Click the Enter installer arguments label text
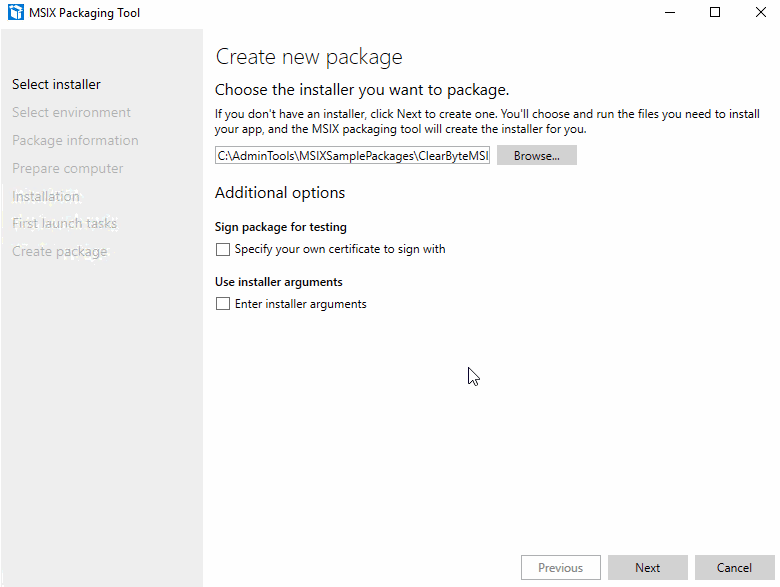780x587 pixels. pos(300,304)
